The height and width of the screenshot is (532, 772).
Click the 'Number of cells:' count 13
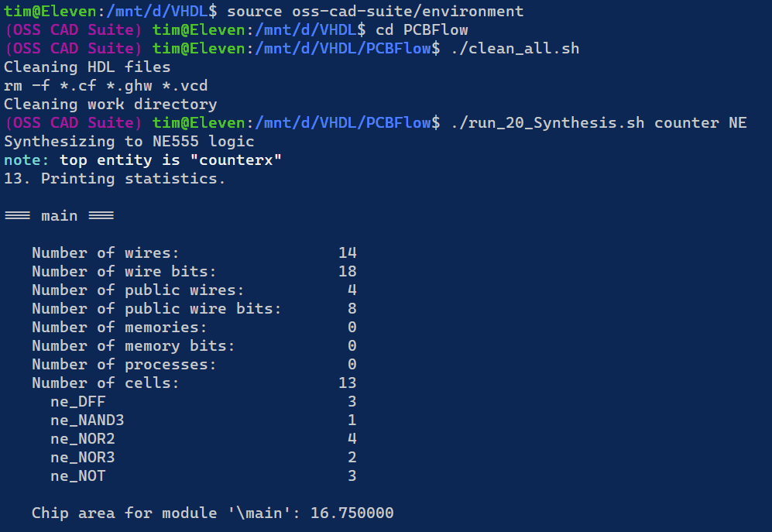347,383
